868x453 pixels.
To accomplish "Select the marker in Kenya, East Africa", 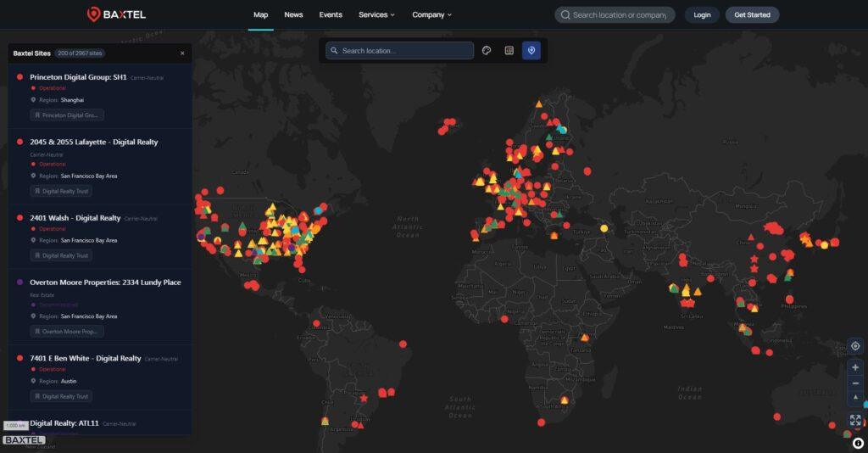I will point(585,338).
